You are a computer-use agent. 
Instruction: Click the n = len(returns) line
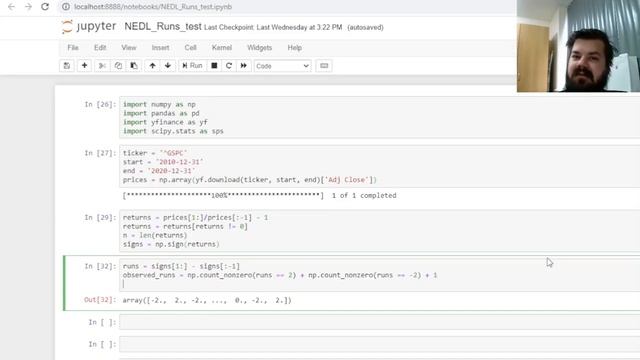point(155,236)
